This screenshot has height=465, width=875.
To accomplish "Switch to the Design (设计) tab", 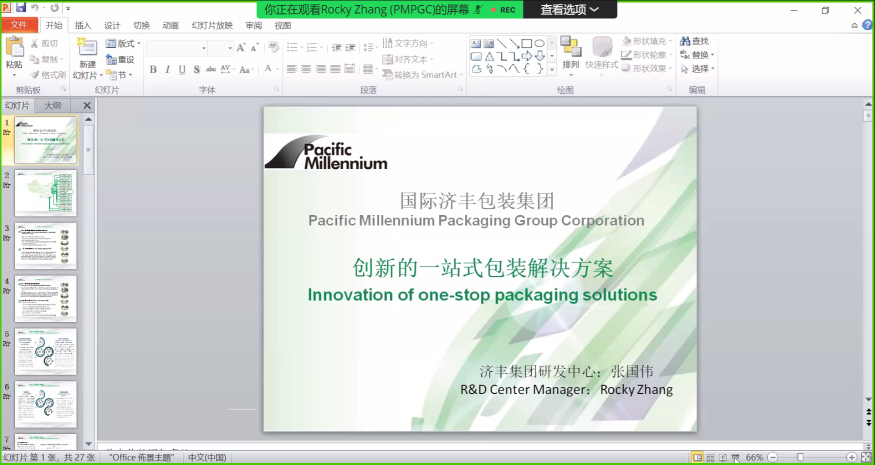I will [x=112, y=25].
